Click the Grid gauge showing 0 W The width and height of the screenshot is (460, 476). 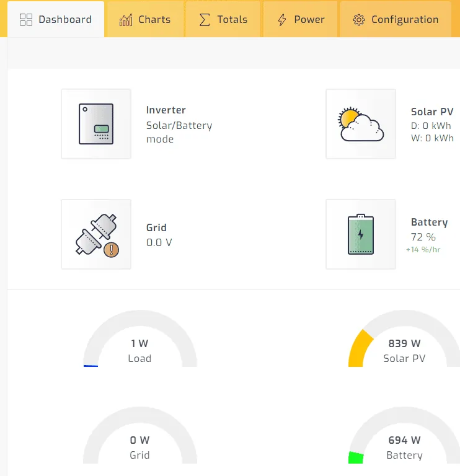pyautogui.click(x=140, y=446)
